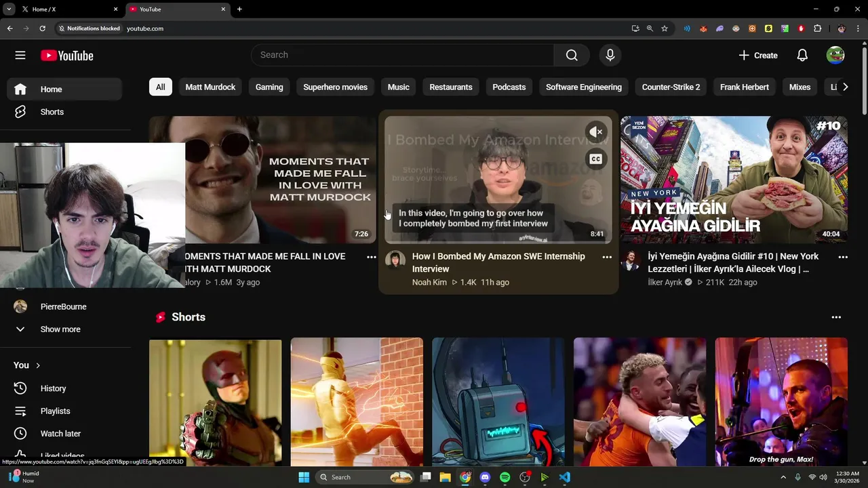Toggle captions on Amazon interview preview
This screenshot has width=868, height=488.
tap(595, 159)
